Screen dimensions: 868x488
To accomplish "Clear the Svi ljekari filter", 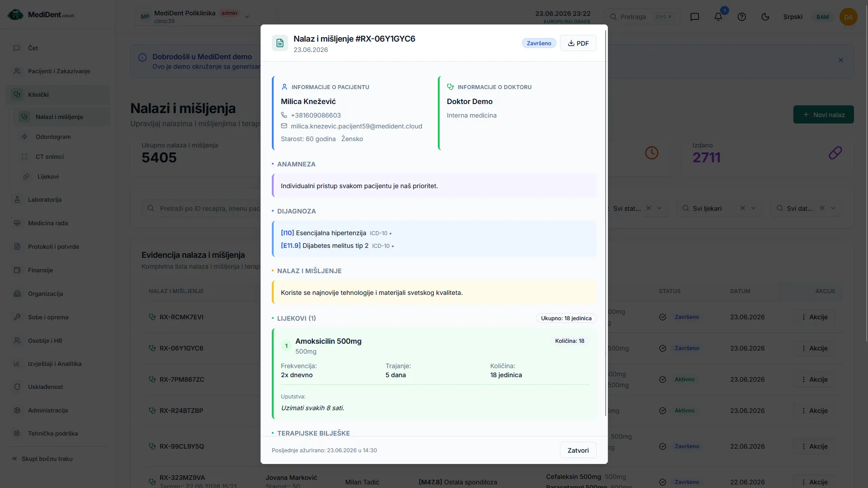I will coord(742,208).
